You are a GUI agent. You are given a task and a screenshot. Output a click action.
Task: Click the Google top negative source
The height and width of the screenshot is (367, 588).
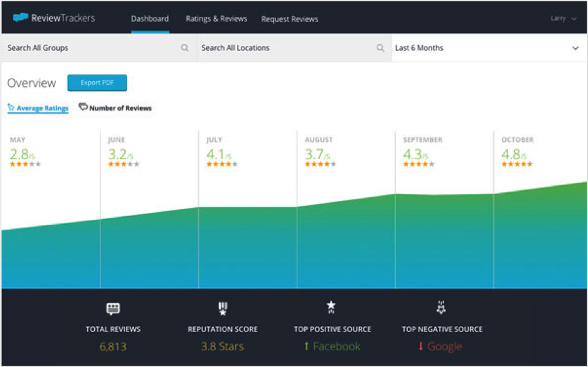point(445,347)
